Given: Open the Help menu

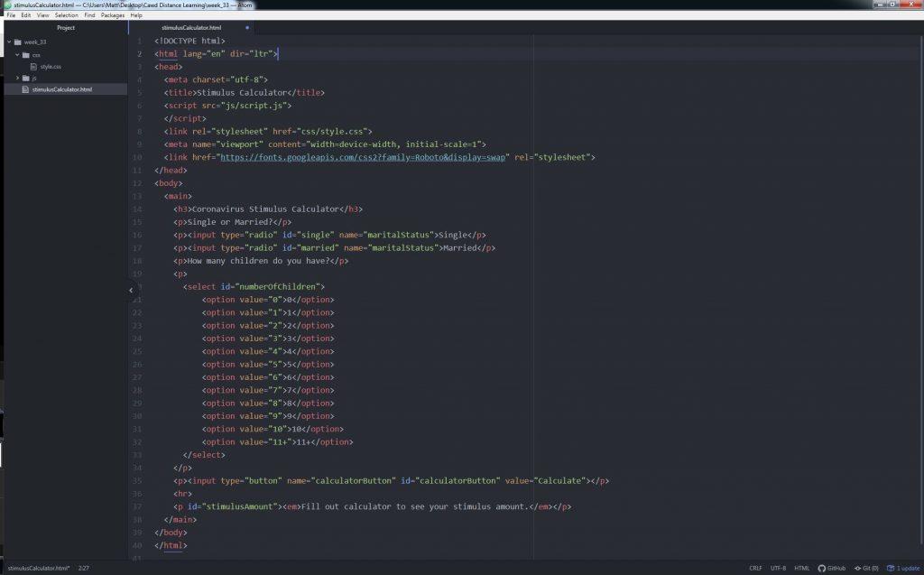Looking at the screenshot, I should pos(136,15).
